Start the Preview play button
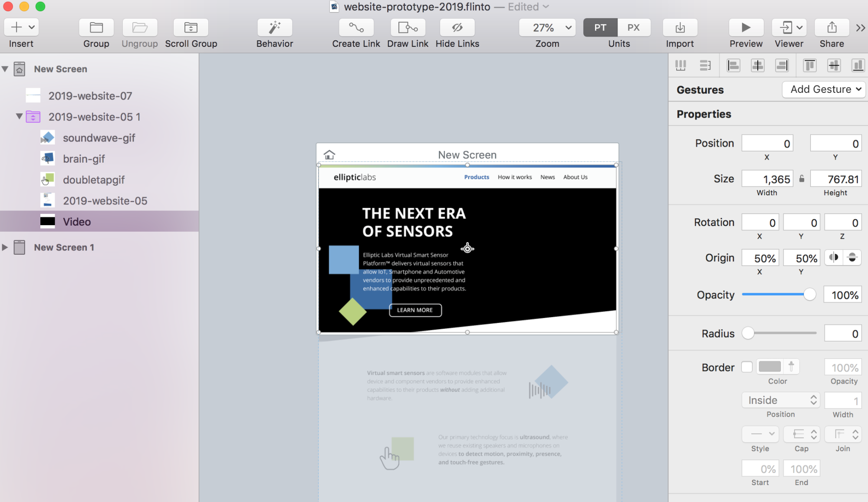The width and height of the screenshot is (868, 502). pos(746,27)
